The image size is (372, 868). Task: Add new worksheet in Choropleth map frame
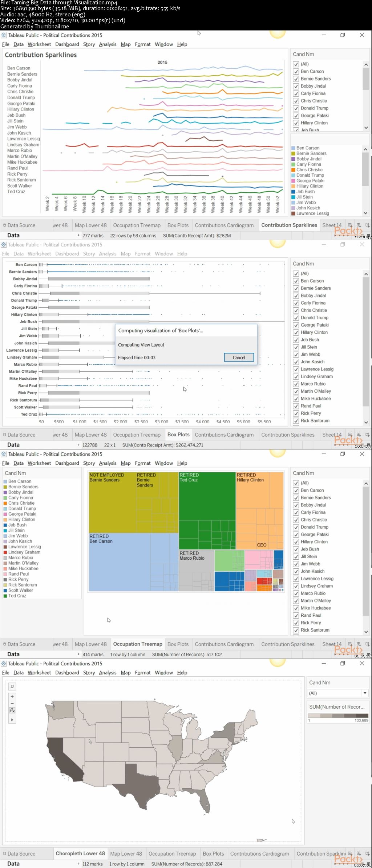point(350,853)
